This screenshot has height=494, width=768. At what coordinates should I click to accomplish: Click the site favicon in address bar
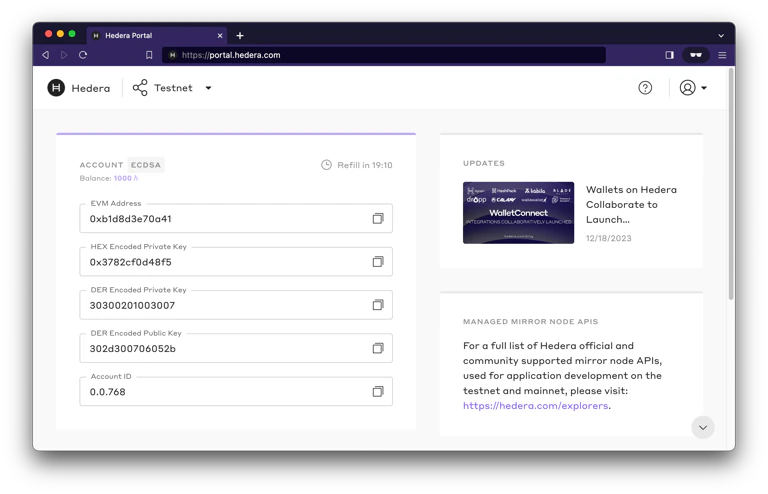172,55
